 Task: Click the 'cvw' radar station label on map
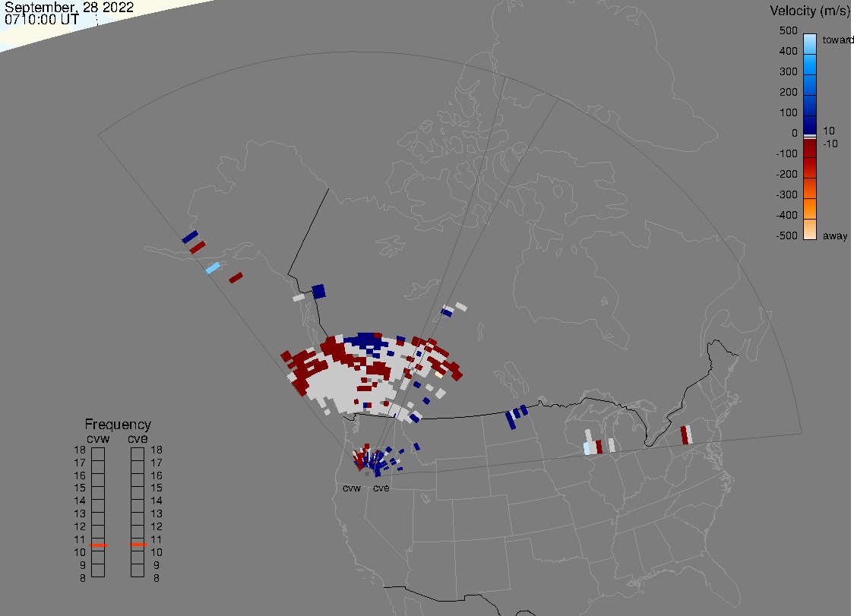(352, 488)
